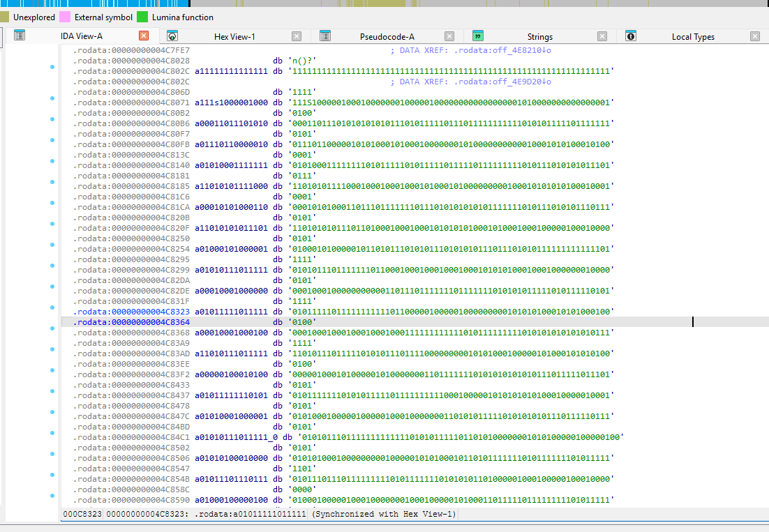The height and width of the screenshot is (532, 769).
Task: Click breakpoint dot beside address 4C8590
Action: (x=52, y=496)
